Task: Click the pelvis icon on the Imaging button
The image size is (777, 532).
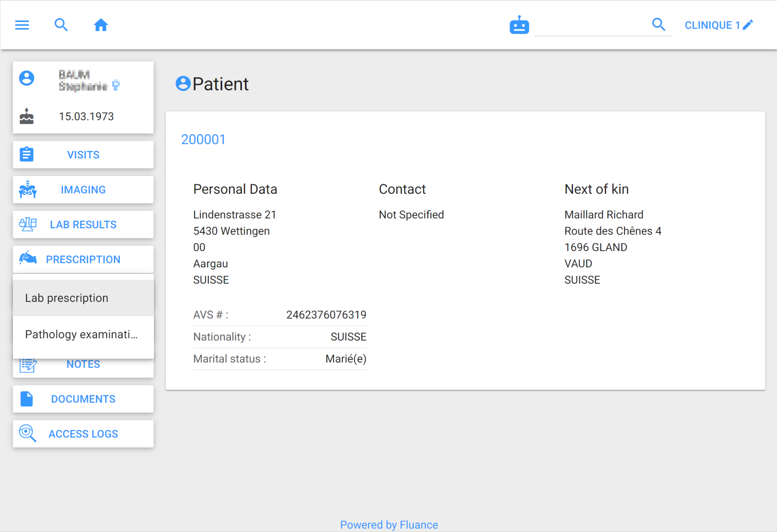Action: 28,190
